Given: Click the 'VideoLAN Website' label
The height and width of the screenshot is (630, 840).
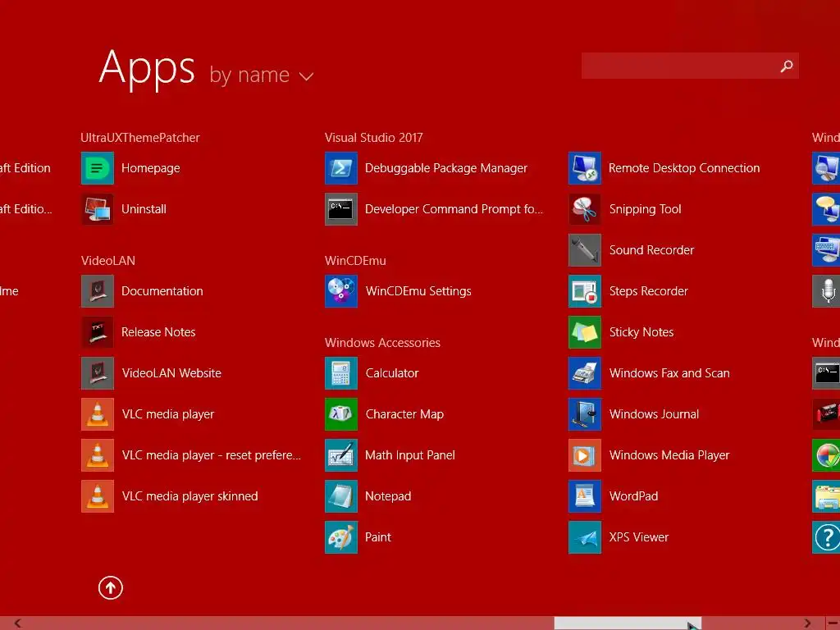Looking at the screenshot, I should tap(171, 373).
